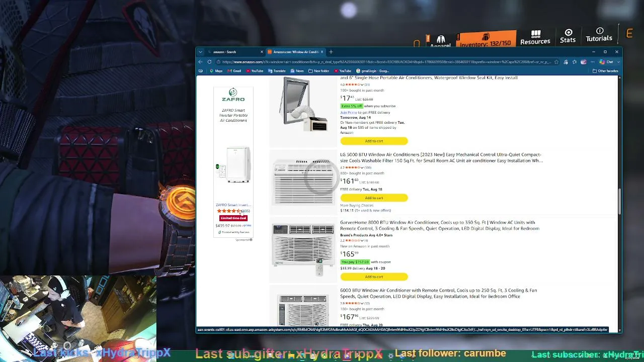
Task: Open the GarveeHome air conditioner image
Action: point(303,249)
